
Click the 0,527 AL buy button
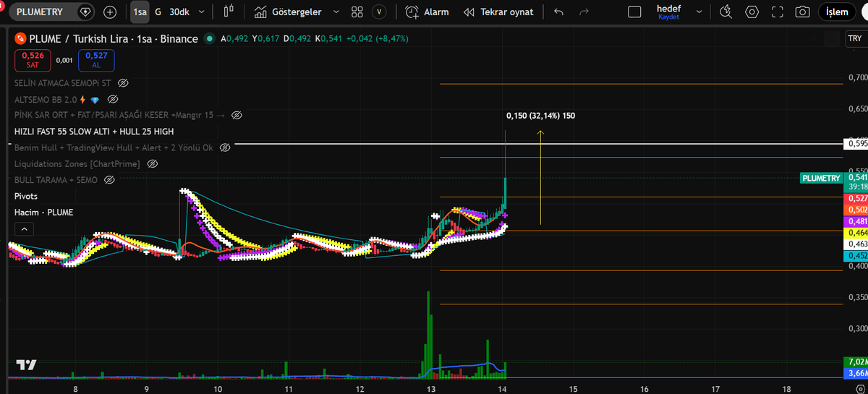pos(96,59)
